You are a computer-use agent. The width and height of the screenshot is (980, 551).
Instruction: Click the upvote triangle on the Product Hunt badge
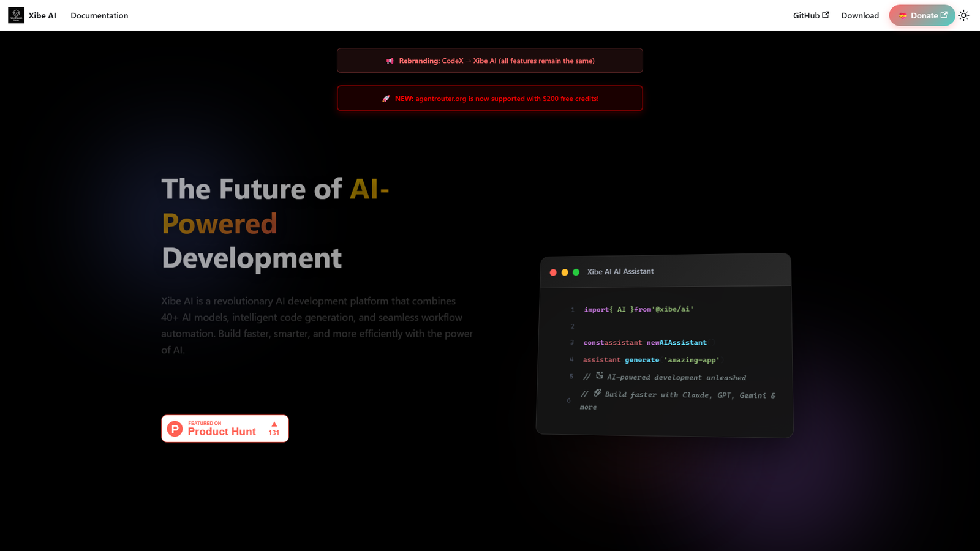pos(274,424)
